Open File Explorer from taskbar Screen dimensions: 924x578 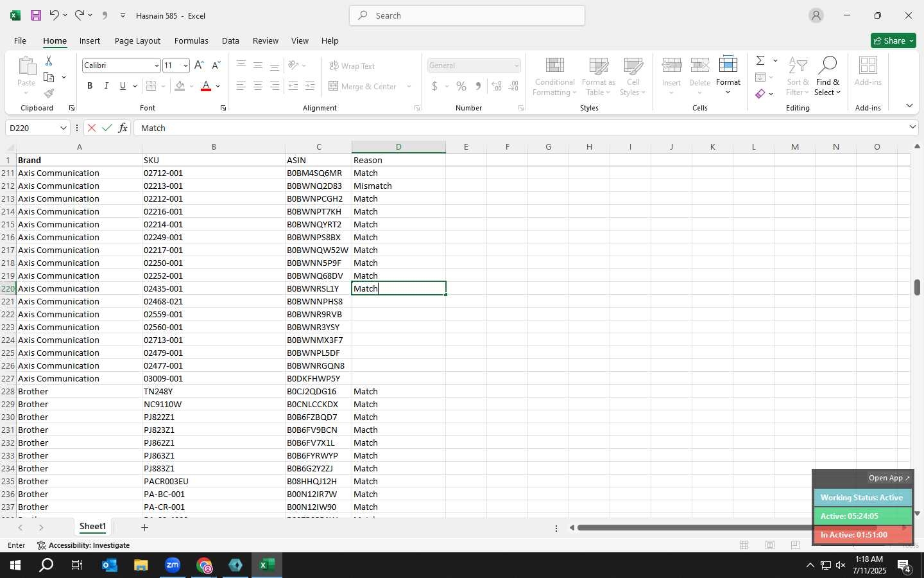tap(141, 566)
